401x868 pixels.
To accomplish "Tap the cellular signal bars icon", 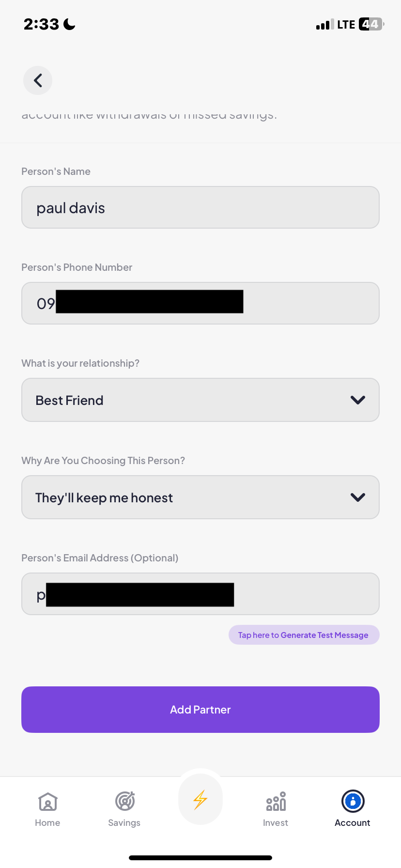I will point(324,25).
